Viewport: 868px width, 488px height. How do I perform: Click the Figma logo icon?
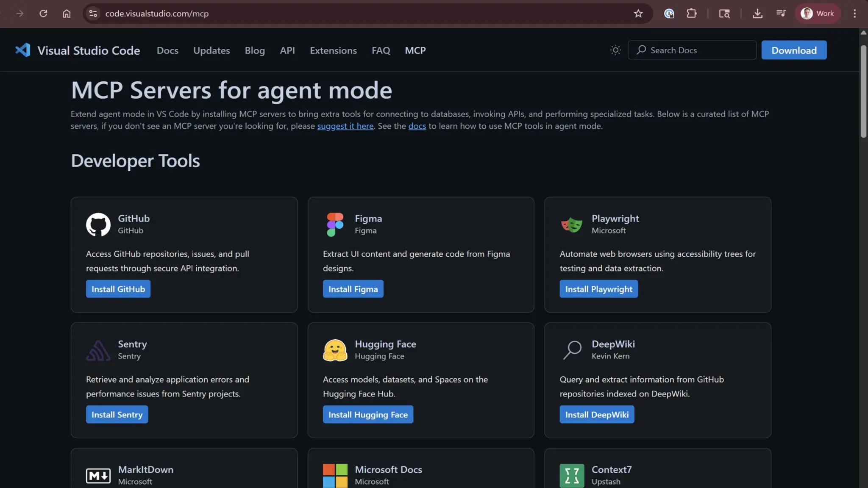[335, 224]
